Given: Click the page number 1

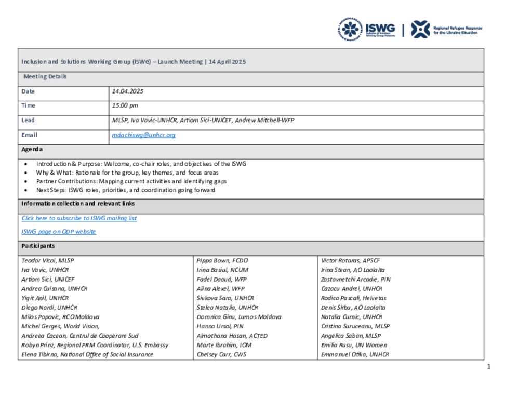Looking at the screenshot, I should pyautogui.click(x=489, y=367).
